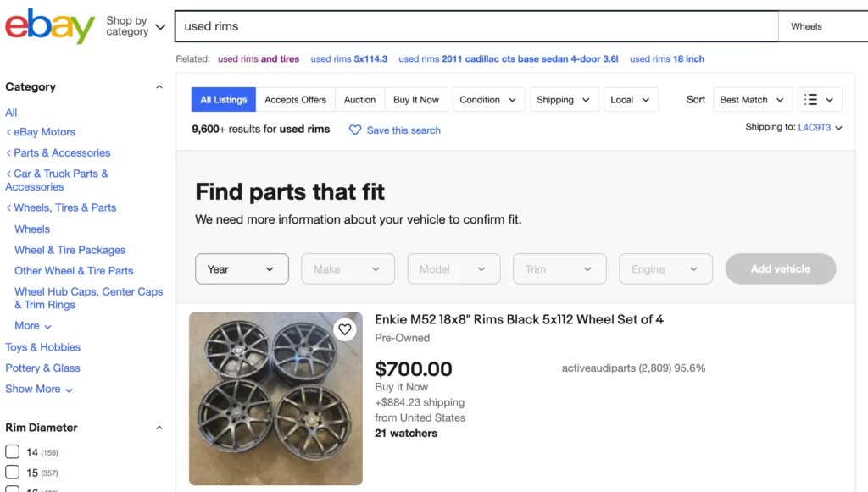Viewport: 868px width, 492px height.
Task: Open the Best Match sort dropdown
Action: point(753,100)
